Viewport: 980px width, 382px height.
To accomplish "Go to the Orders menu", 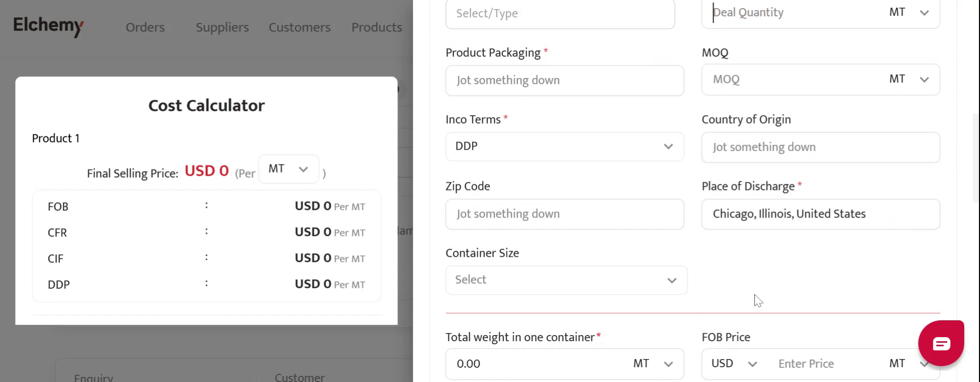I will pos(145,27).
